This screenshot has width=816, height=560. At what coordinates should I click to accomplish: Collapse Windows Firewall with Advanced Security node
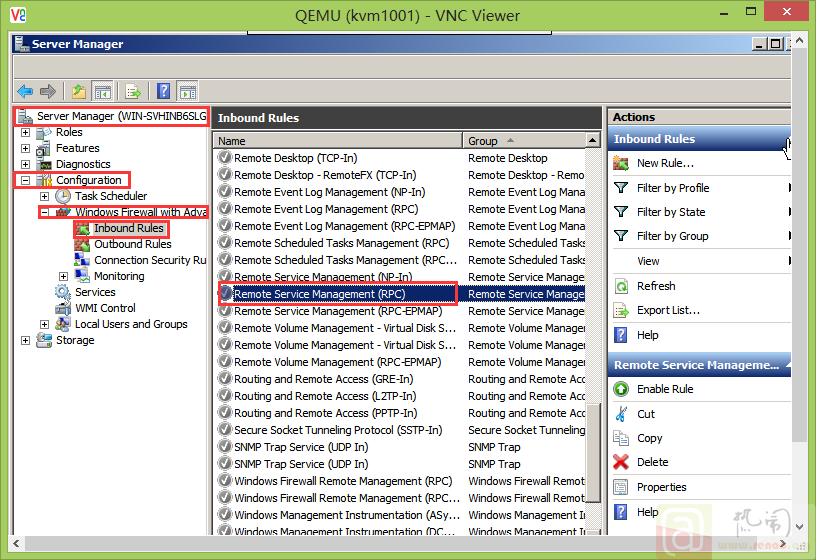click(44, 212)
